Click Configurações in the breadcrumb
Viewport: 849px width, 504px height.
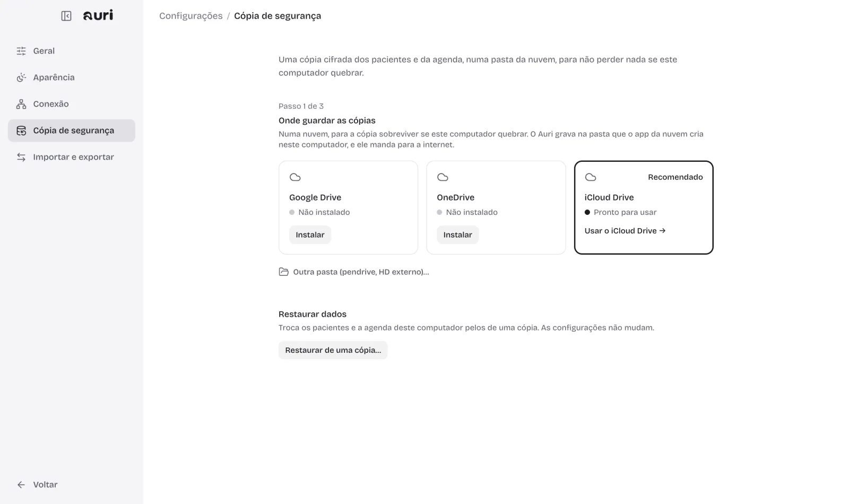191,16
